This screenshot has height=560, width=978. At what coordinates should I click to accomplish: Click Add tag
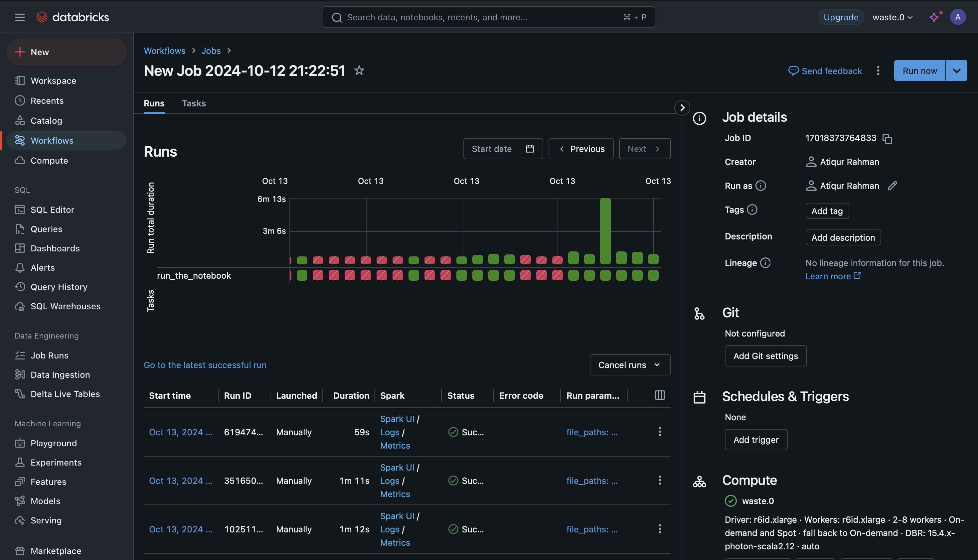827,211
